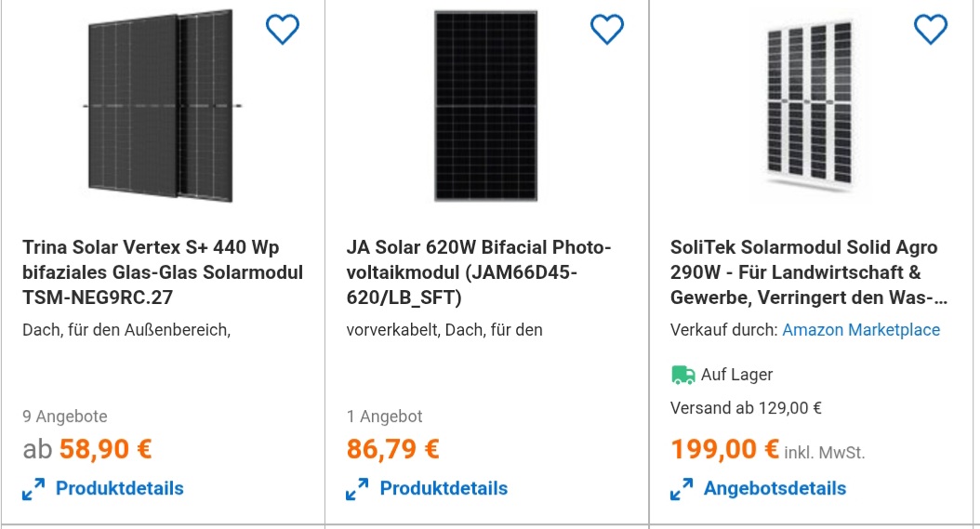Click expand arrows icon under JA Solar

[x=357, y=489]
